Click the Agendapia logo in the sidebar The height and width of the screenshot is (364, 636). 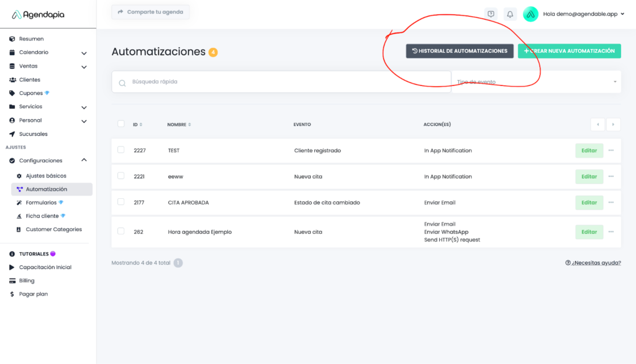tap(39, 14)
